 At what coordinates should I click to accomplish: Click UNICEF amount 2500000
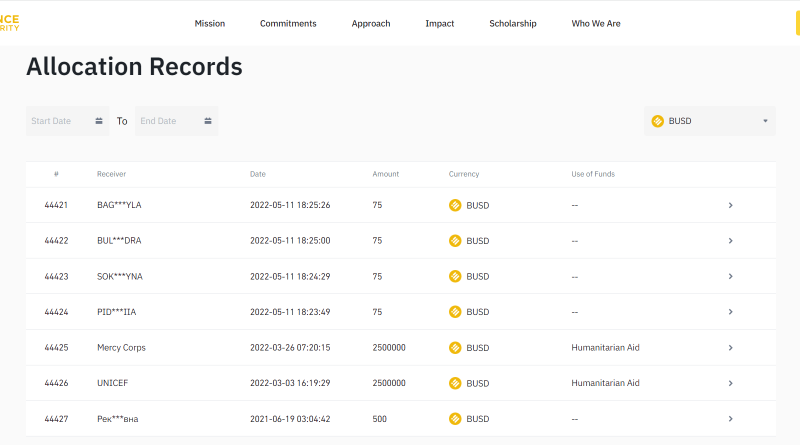click(389, 383)
